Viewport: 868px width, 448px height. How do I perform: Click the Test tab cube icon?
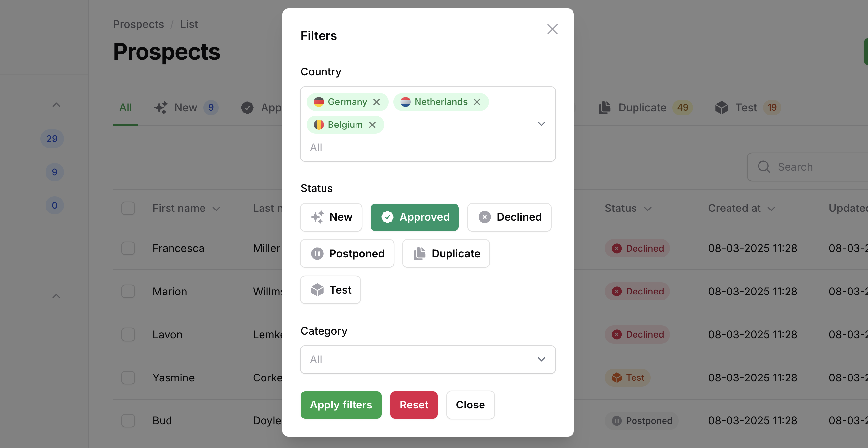click(721, 108)
